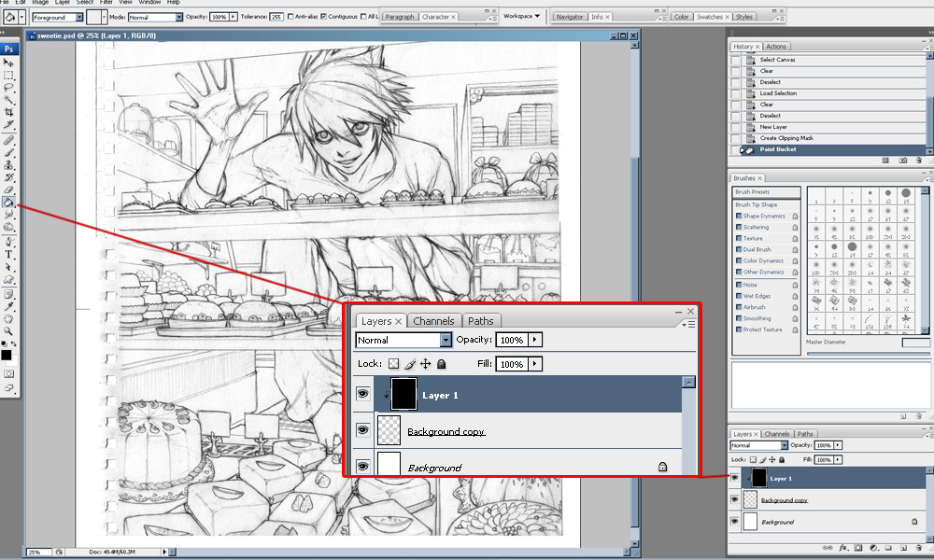The width and height of the screenshot is (934, 560).
Task: Select the Move tool
Action: pos(8,63)
